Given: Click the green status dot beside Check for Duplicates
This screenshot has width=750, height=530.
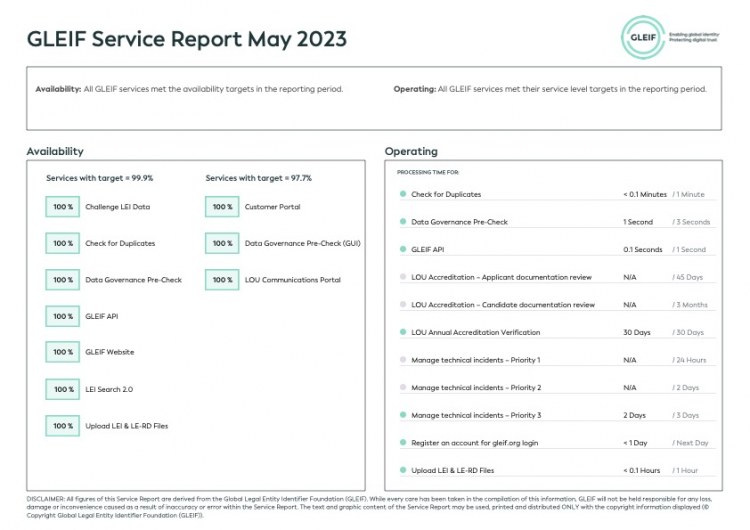Looking at the screenshot, I should [x=403, y=194].
